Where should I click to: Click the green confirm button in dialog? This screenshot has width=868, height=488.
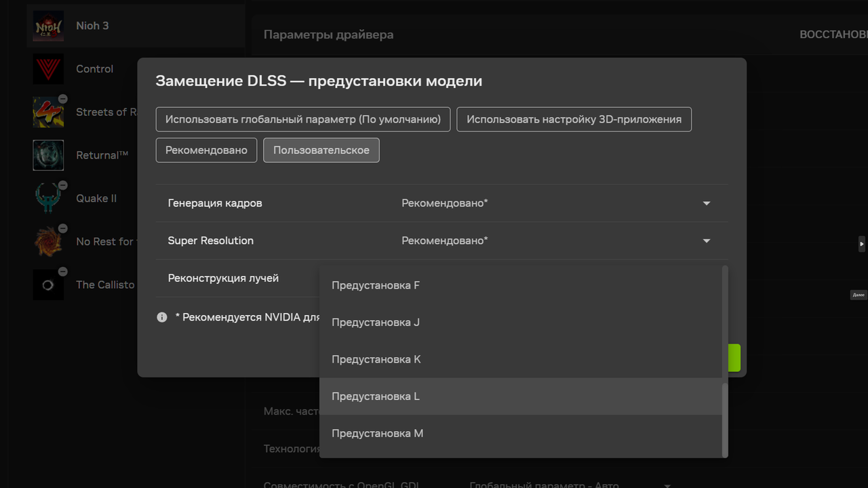tap(734, 358)
